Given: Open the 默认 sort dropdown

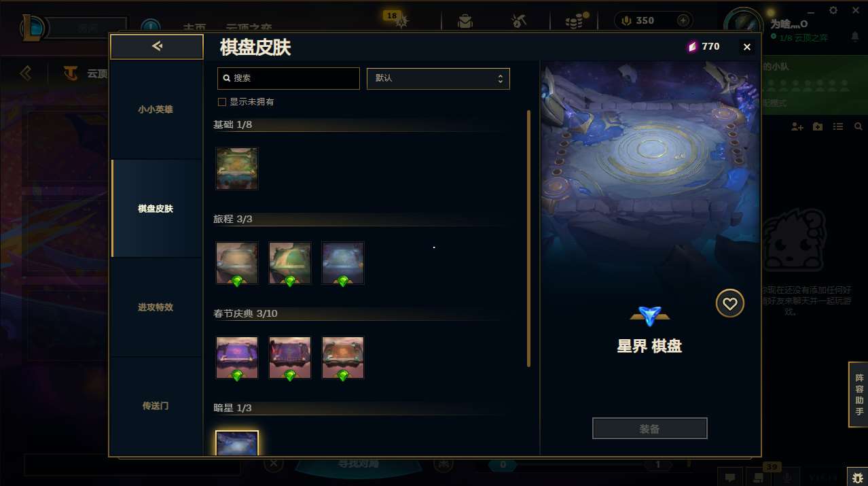Looking at the screenshot, I should pos(438,78).
